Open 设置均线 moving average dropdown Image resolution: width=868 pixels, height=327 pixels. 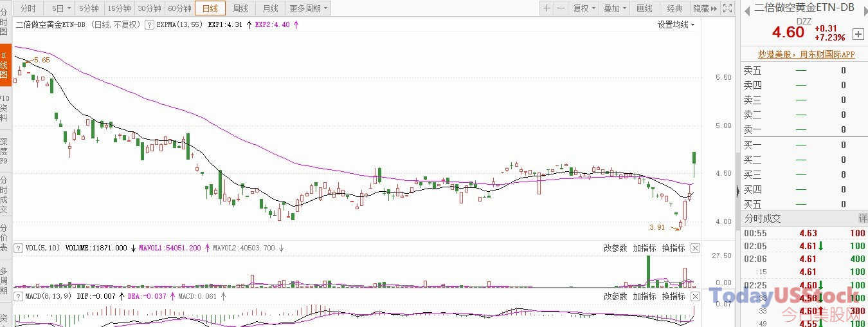pos(676,25)
